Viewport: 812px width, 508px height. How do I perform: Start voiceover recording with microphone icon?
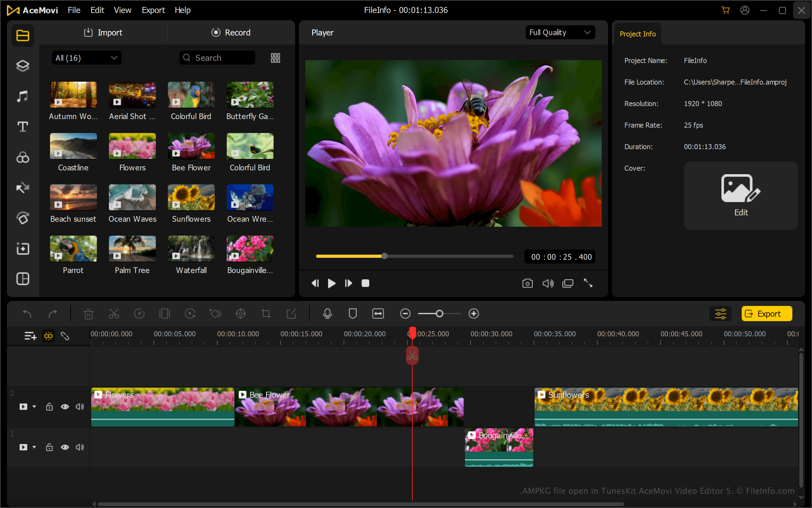tap(327, 314)
